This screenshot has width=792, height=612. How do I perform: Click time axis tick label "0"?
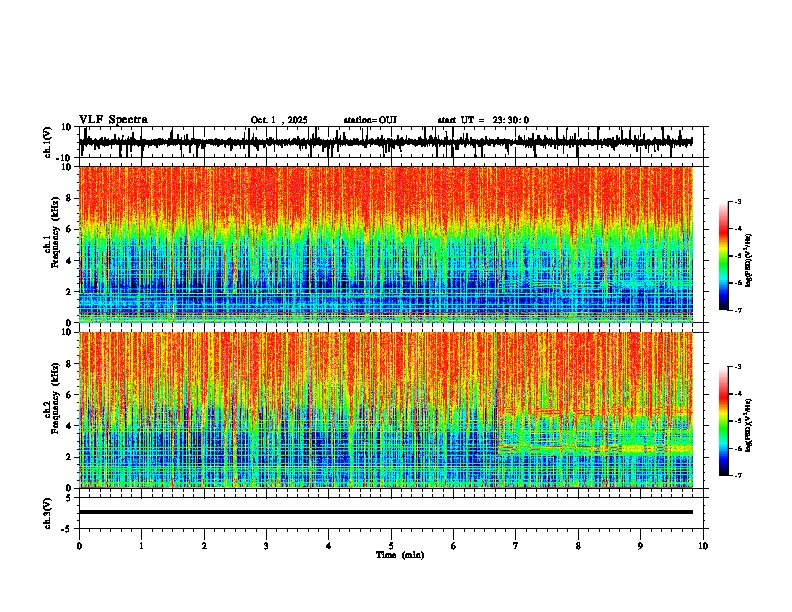(79, 546)
